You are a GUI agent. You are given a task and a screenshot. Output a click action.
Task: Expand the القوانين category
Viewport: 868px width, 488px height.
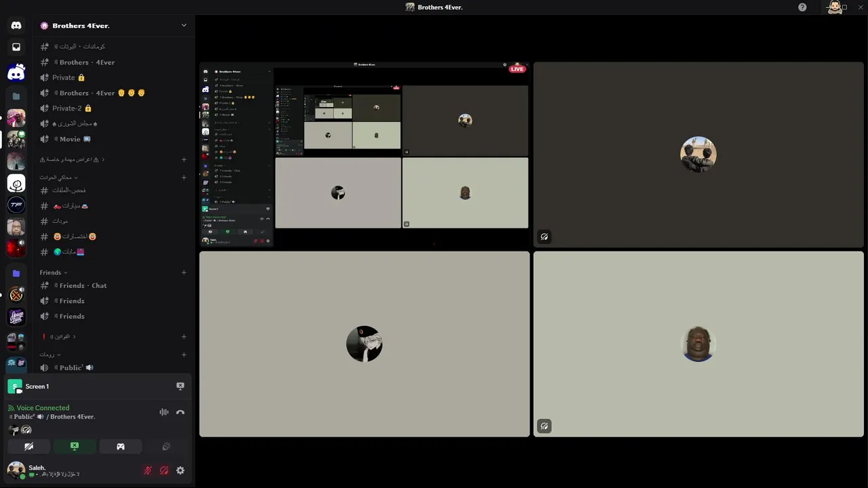coord(59,336)
